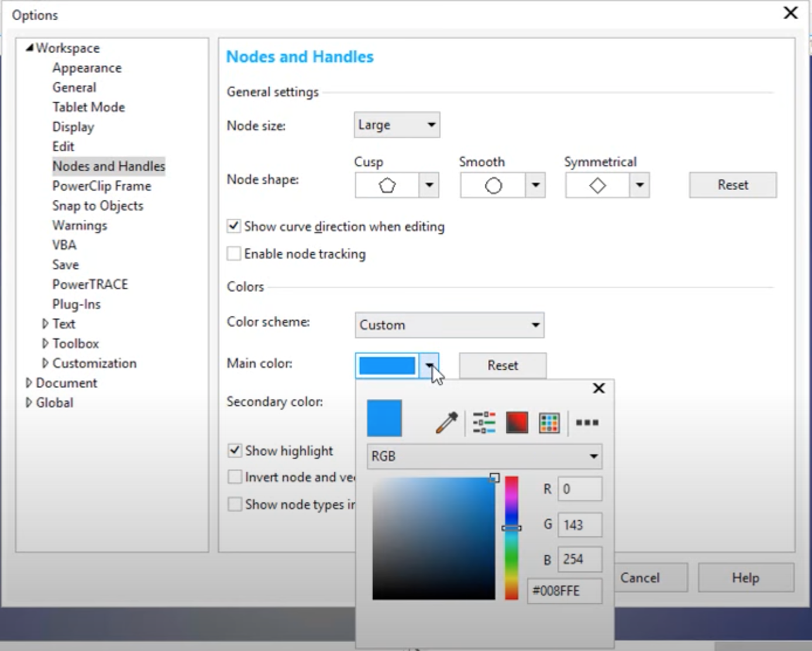Select PowerClip Frame in the tree
Screen dimensions: 812x651
pos(102,186)
